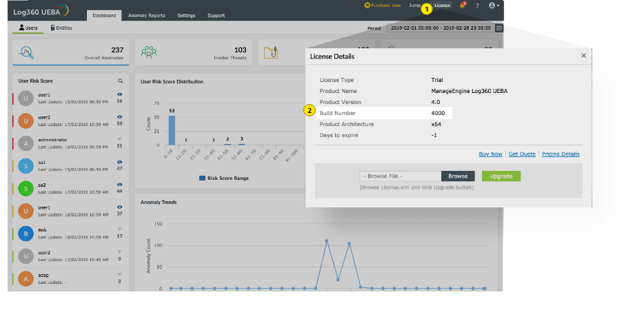Toggle watch icon for Bob
The image size is (644, 319).
119,230
